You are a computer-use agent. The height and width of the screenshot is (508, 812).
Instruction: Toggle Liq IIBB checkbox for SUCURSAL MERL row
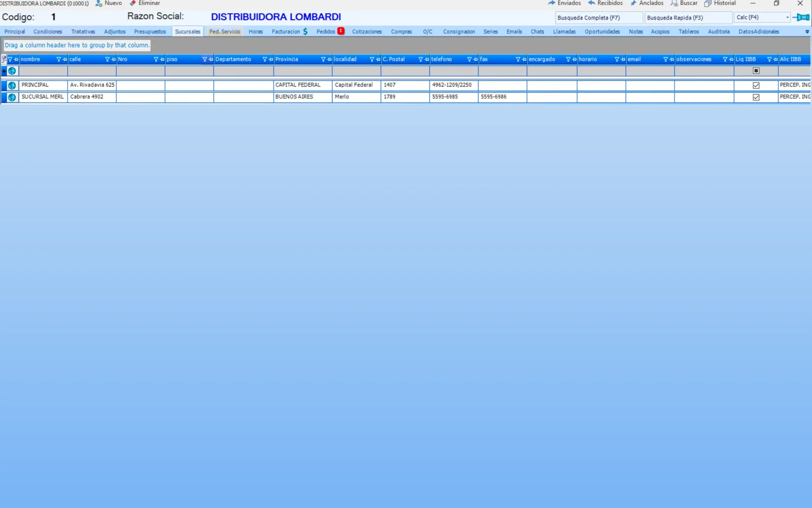pos(756,97)
